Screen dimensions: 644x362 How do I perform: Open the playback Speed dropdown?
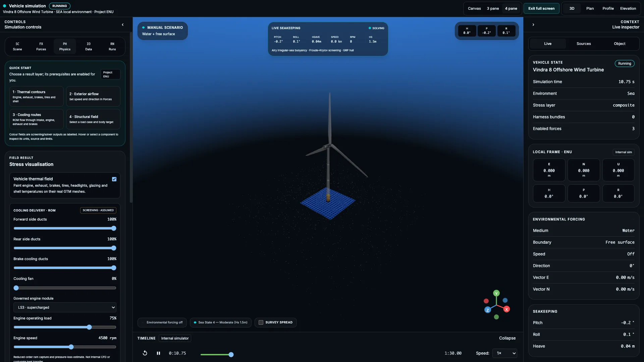point(505,353)
